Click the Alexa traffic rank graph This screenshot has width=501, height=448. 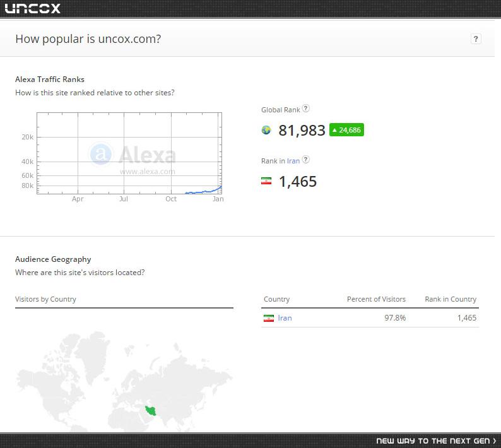coord(129,153)
